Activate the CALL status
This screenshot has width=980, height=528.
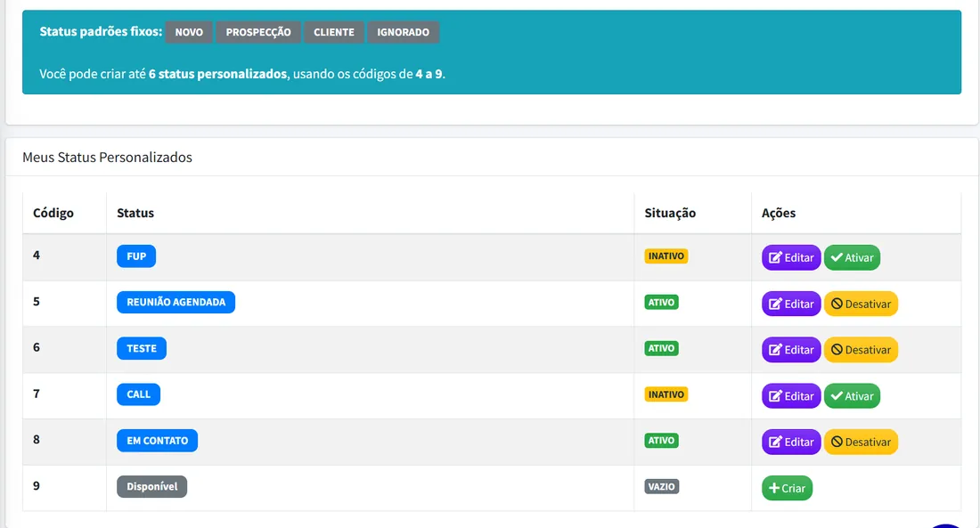[852, 396]
